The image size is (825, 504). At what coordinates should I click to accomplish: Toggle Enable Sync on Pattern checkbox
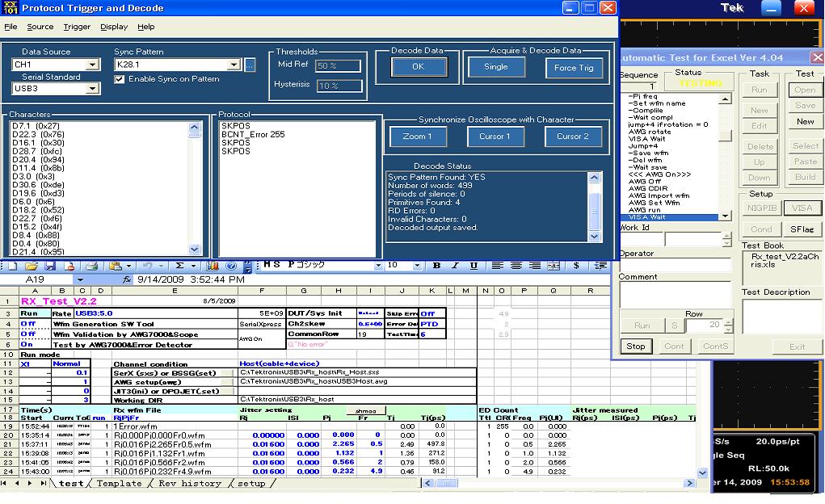pyautogui.click(x=120, y=79)
